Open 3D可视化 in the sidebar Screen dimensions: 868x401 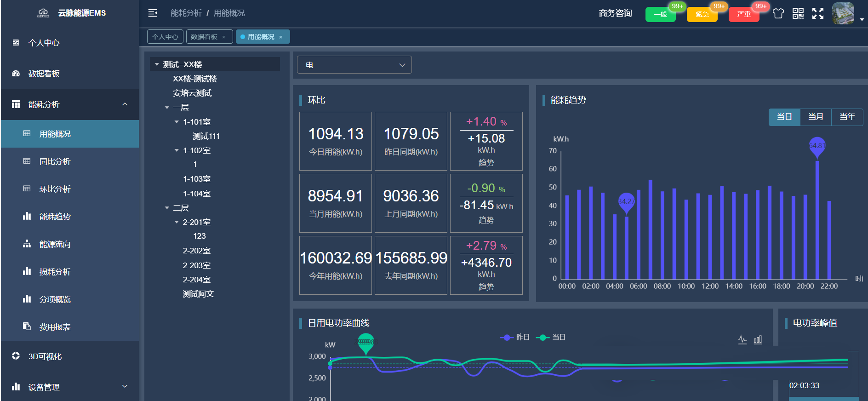pyautogui.click(x=45, y=356)
